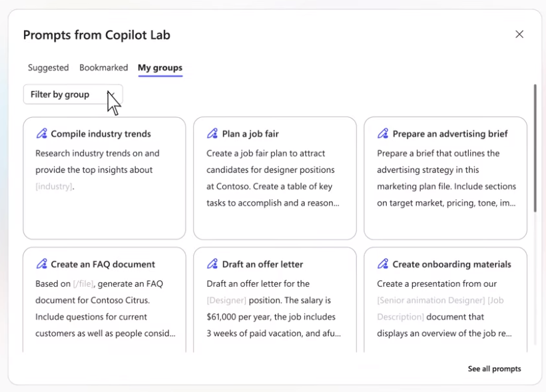The height and width of the screenshot is (392, 546).
Task: Click the pen icon beside Compile industry trends
Action: [42, 134]
